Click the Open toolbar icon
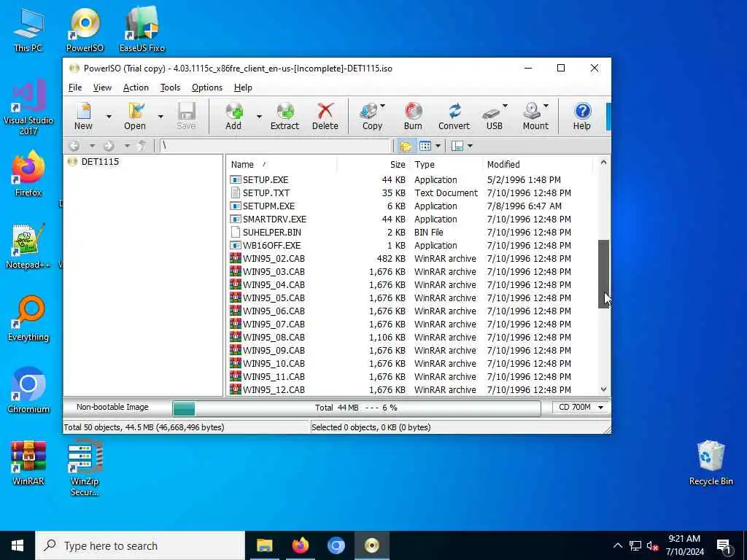Viewport: 747px width, 560px height. tap(135, 116)
